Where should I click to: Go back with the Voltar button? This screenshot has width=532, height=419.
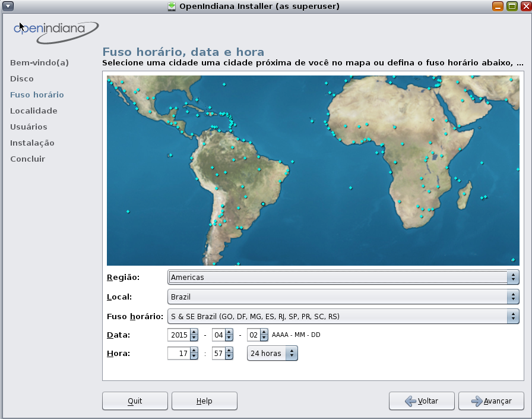[422, 401]
